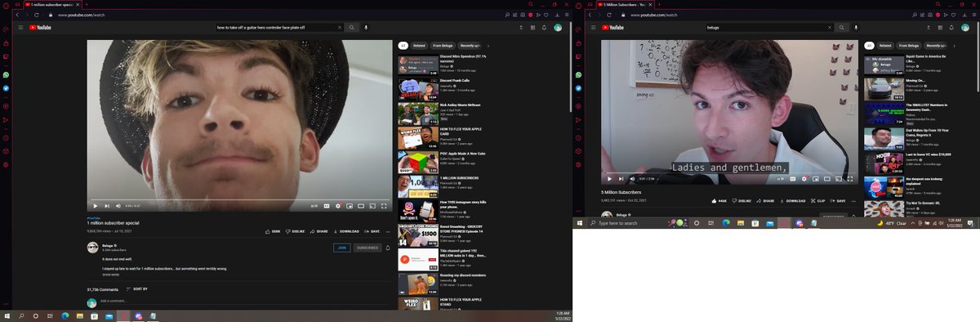This screenshot has width=980, height=322.
Task: Switch to theater mode in left window
Action: pyautogui.click(x=360, y=205)
